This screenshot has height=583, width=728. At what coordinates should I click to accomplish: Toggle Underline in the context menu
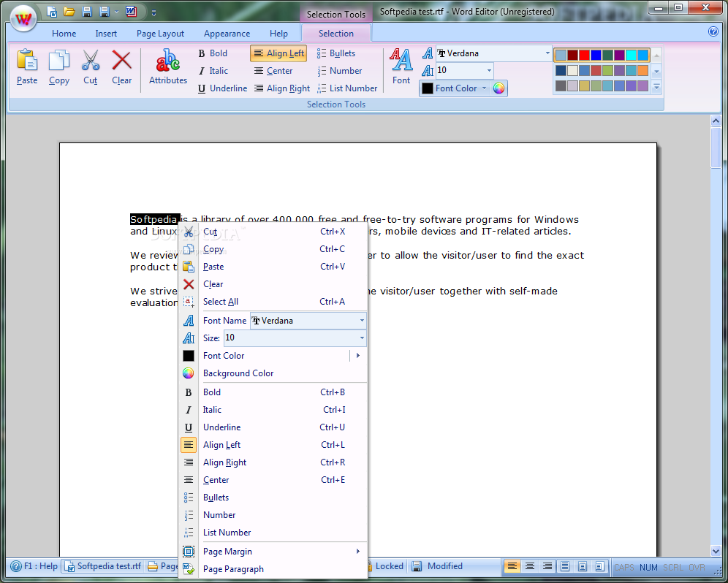(x=273, y=427)
